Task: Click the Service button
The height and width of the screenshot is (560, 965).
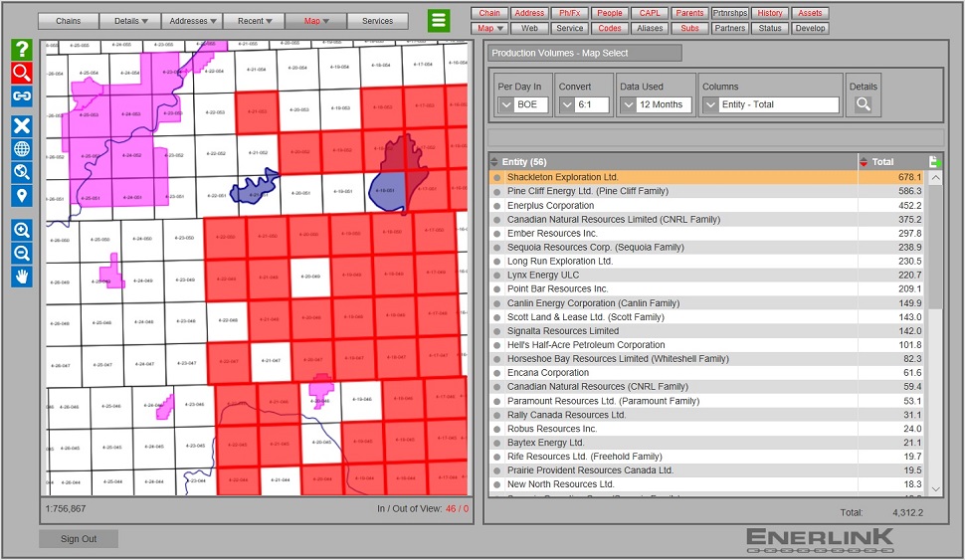Action: pyautogui.click(x=570, y=28)
